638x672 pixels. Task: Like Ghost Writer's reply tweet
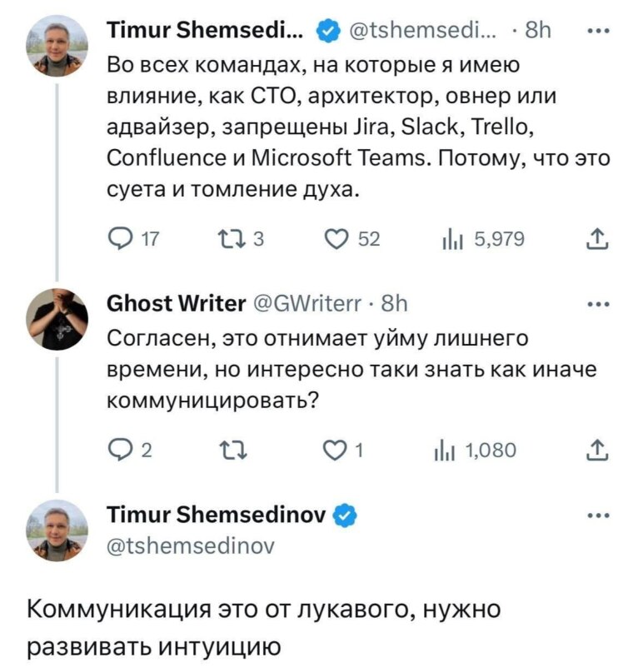click(x=334, y=450)
